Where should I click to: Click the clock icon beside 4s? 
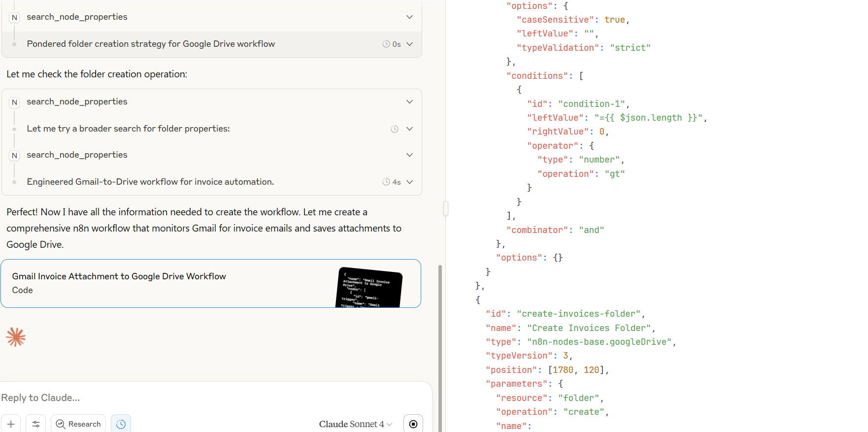(x=386, y=182)
